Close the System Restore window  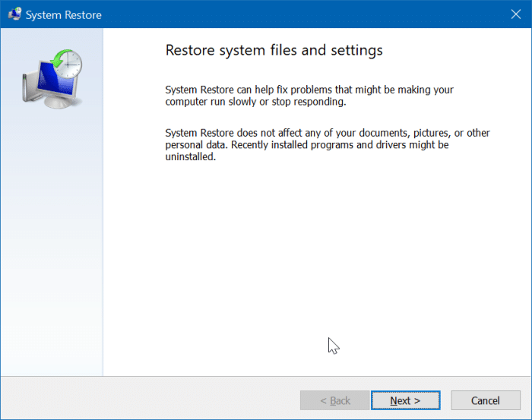516,14
